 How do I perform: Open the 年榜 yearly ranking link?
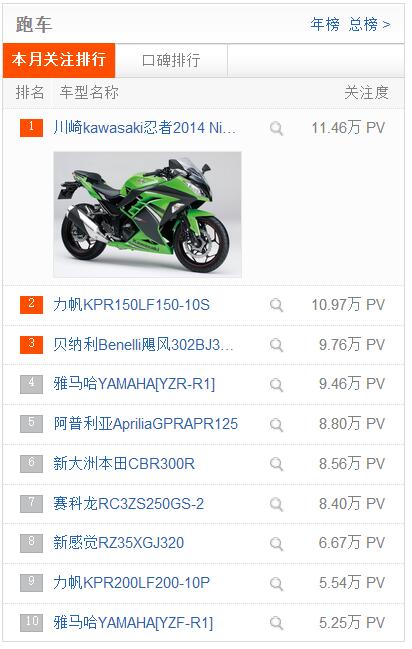325,24
